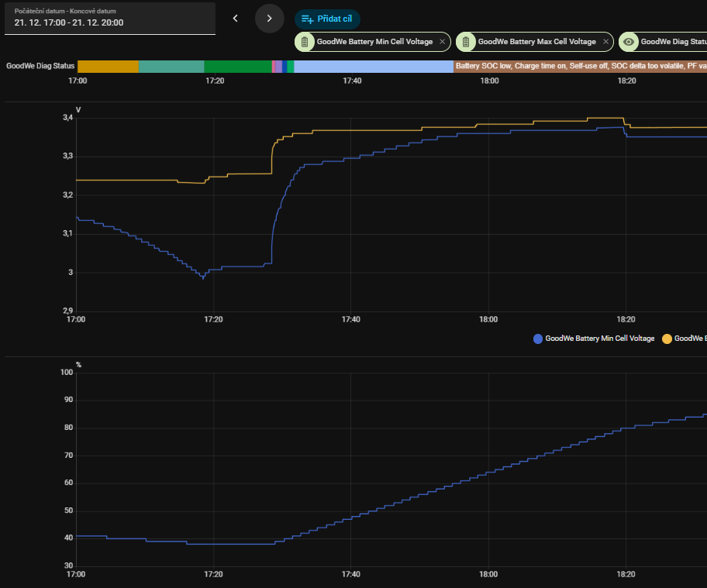The width and height of the screenshot is (707, 588).
Task: Click the 'Battery SOC low' status segment
Action: (x=580, y=67)
